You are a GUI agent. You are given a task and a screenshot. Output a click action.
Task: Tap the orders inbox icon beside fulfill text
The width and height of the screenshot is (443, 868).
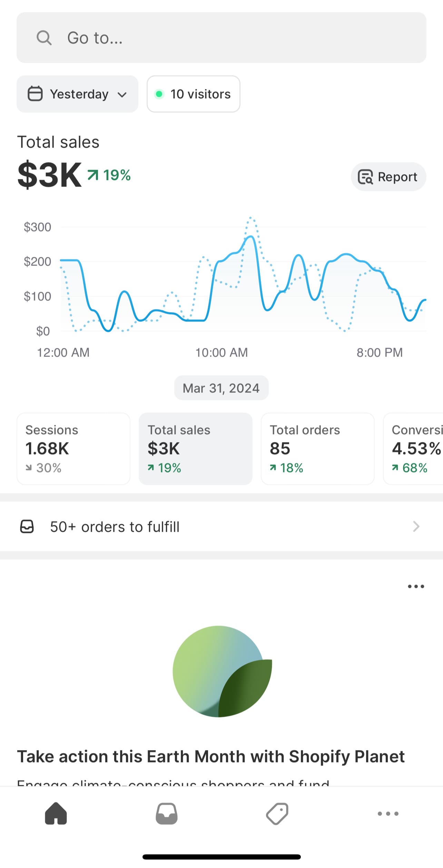27,527
